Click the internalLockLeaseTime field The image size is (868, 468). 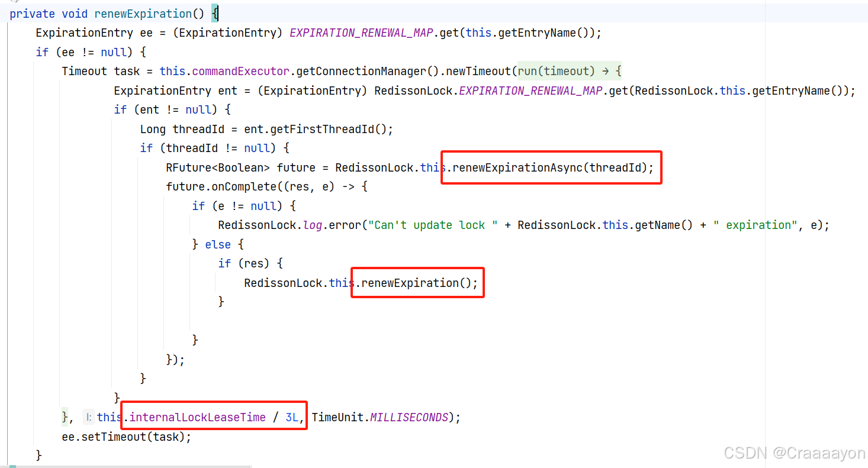197,417
